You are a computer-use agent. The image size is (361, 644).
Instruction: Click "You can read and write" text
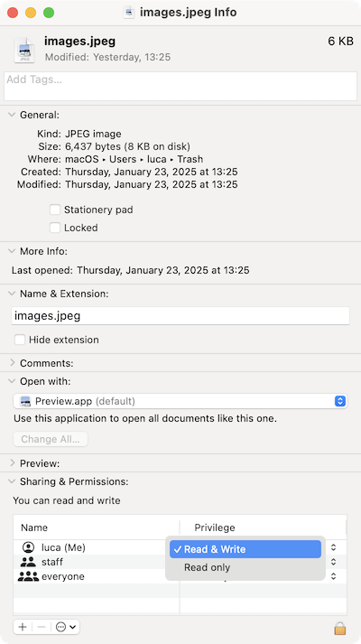tap(67, 500)
